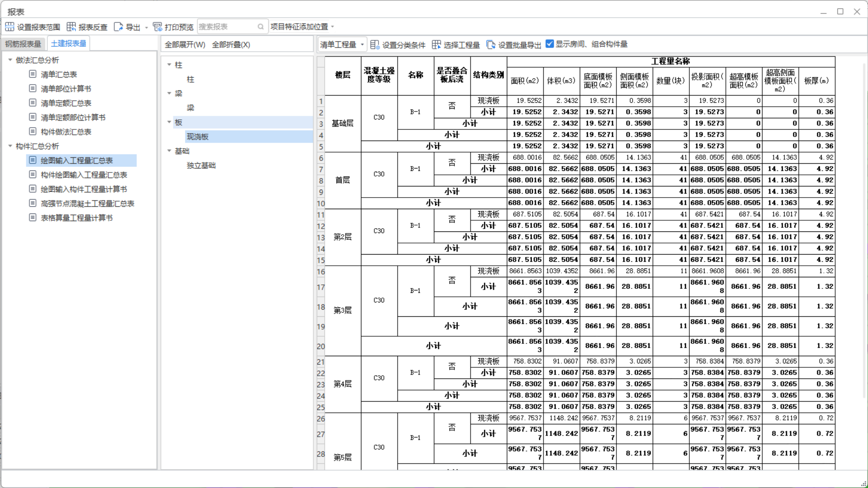Switch to 土建报表量 tab
The width and height of the screenshot is (868, 488).
pos(69,43)
